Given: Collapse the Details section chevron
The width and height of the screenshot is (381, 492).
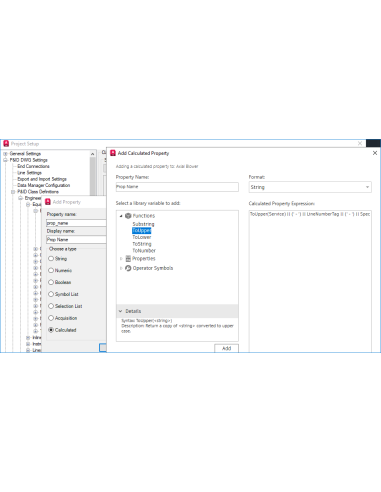Looking at the screenshot, I should (x=120, y=311).
